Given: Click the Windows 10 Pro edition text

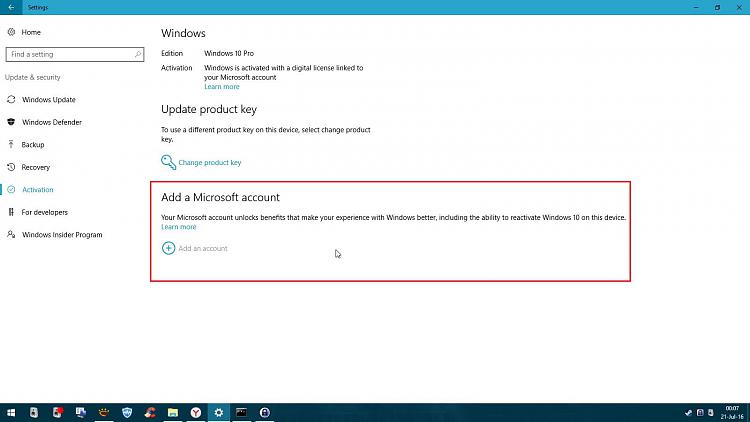Looking at the screenshot, I should pos(229,53).
